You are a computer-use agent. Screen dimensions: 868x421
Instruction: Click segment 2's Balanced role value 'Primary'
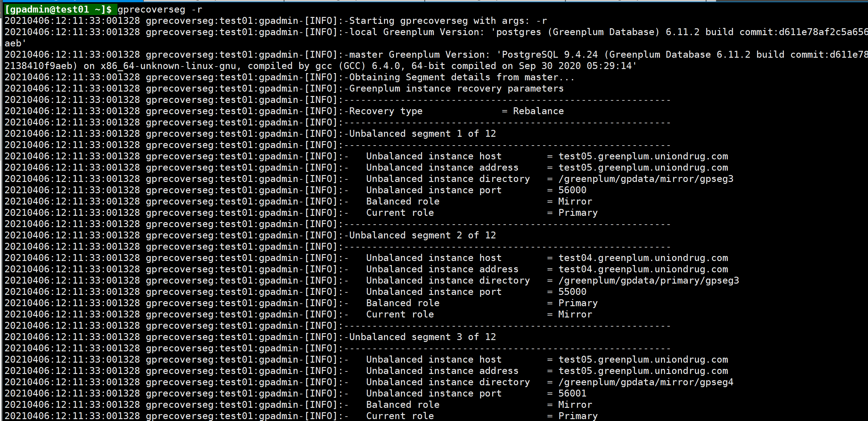[578, 303]
